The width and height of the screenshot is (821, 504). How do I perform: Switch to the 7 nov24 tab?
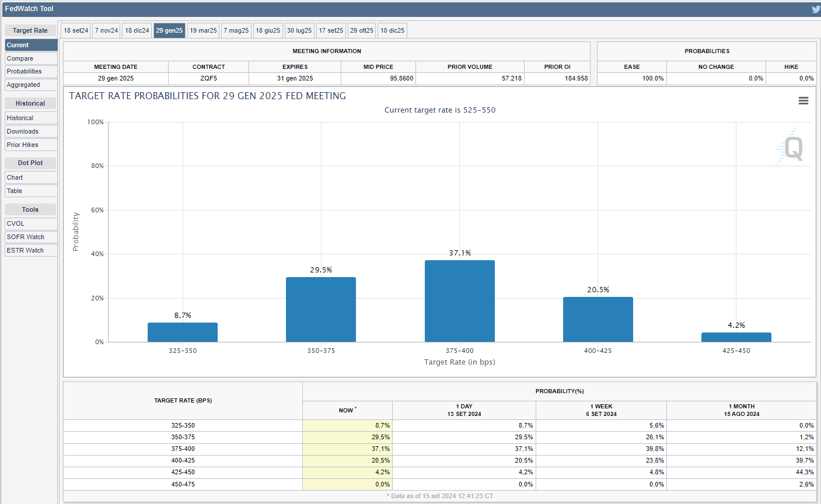pyautogui.click(x=107, y=30)
